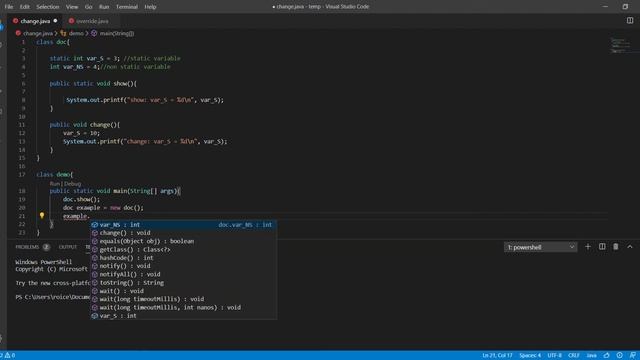Change the CRLF line ending setting

pos(573,356)
